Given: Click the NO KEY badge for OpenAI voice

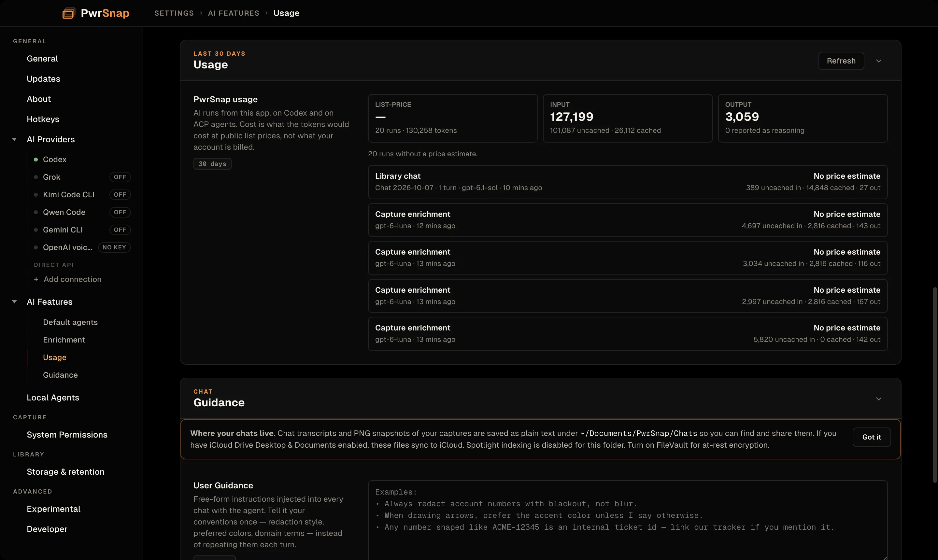Looking at the screenshot, I should 114,247.
